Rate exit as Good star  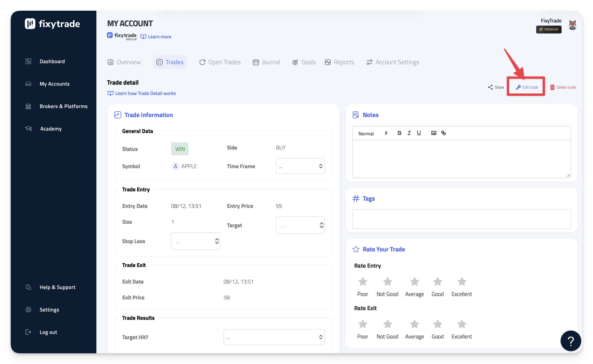pos(437,324)
